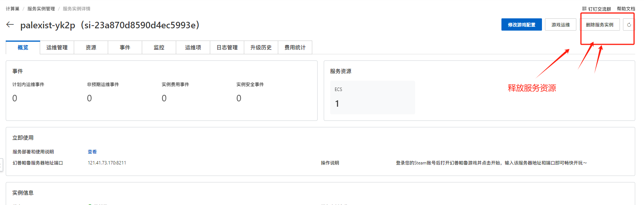The width and height of the screenshot is (644, 205).
Task: Go to 服务实例管理 in the breadcrumb
Action: (41, 9)
